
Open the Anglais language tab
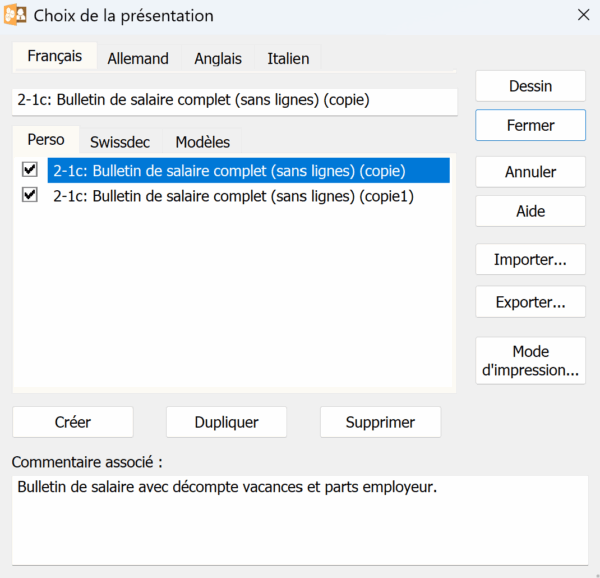click(218, 58)
